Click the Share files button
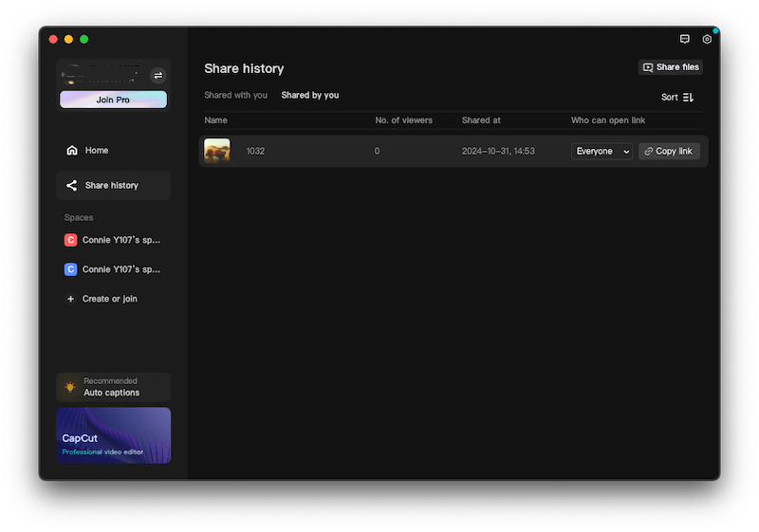The height and width of the screenshot is (532, 759). (671, 67)
